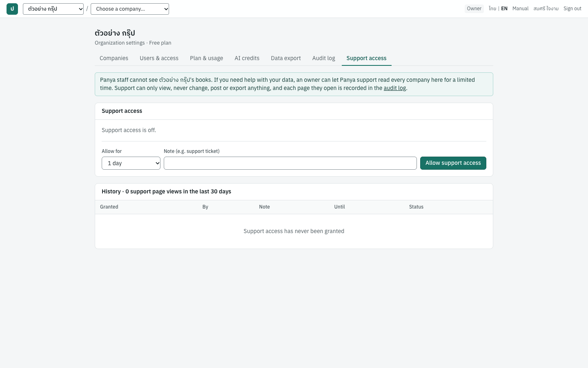Select the AI credits tab
Image resolution: width=588 pixels, height=368 pixels.
tap(247, 58)
